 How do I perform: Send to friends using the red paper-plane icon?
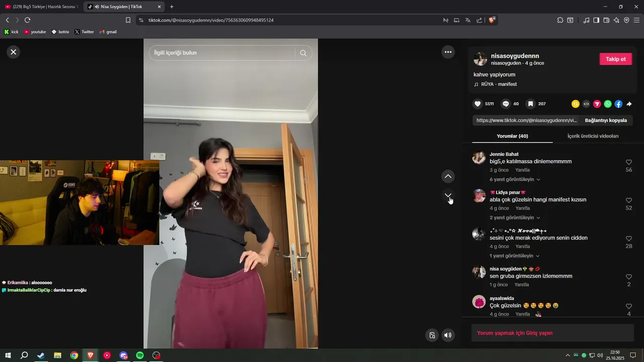(x=597, y=104)
